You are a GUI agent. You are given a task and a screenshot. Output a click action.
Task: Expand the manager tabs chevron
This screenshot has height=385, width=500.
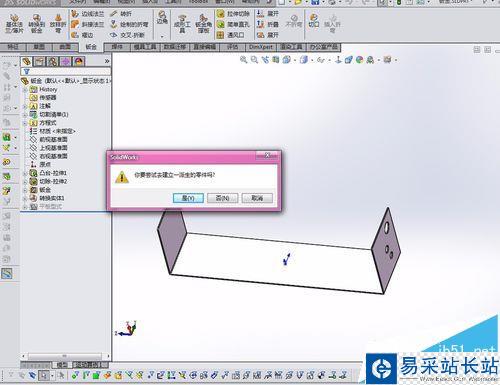(x=107, y=61)
